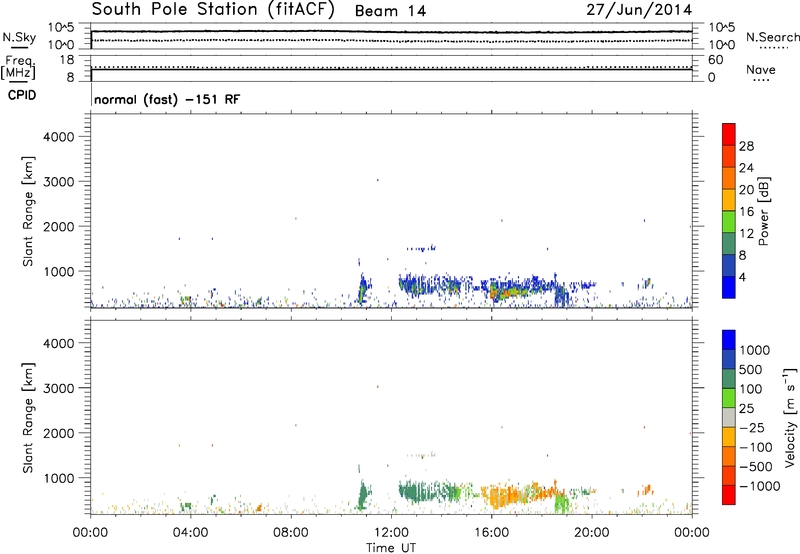Click the '28' tick on power colorbar
The image size is (800, 554).
746,146
